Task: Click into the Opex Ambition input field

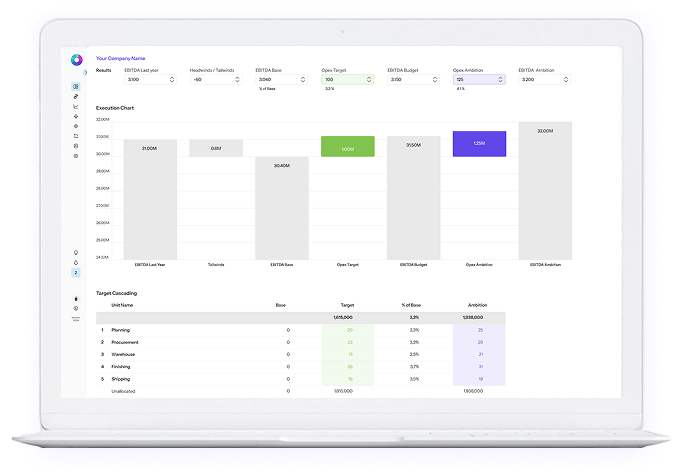Action: [x=474, y=79]
